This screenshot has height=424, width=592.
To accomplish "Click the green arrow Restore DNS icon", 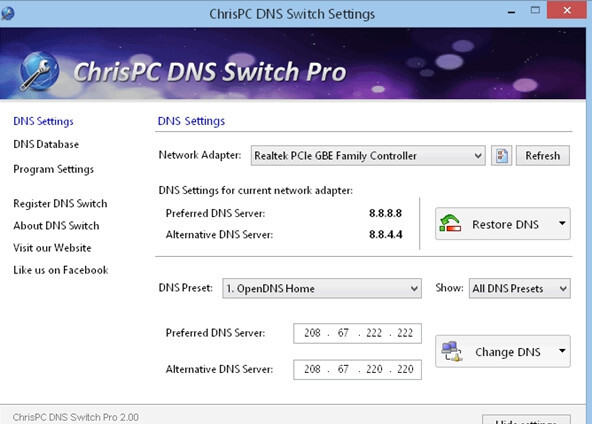I will coord(450,224).
